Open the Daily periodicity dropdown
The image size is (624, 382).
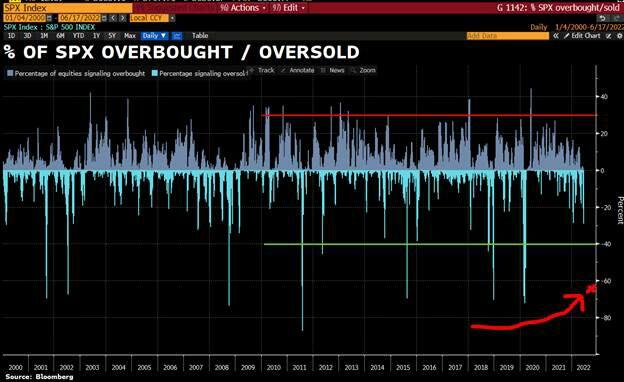[x=154, y=36]
